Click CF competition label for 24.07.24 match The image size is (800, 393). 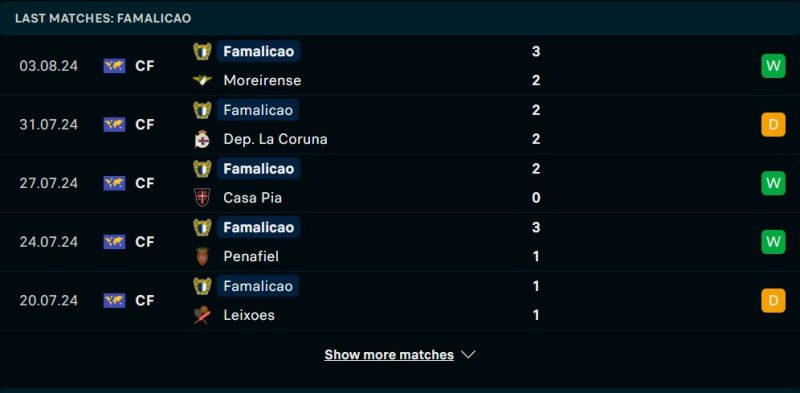[145, 242]
